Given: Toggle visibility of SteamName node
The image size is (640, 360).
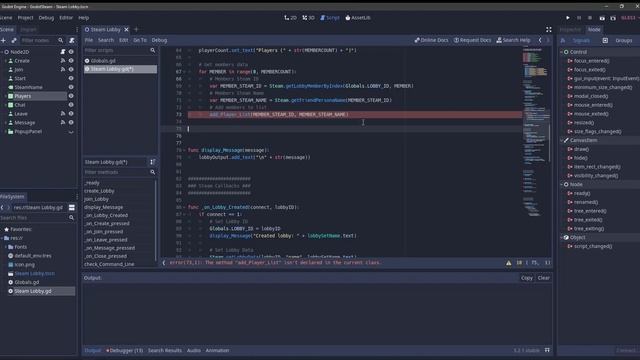Looking at the screenshot, I should tap(71, 87).
